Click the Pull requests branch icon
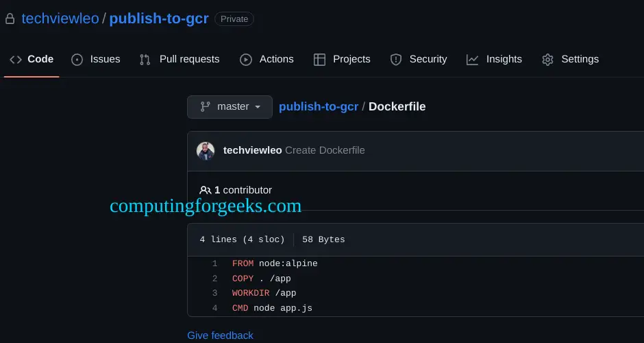The height and width of the screenshot is (343, 644). click(145, 60)
